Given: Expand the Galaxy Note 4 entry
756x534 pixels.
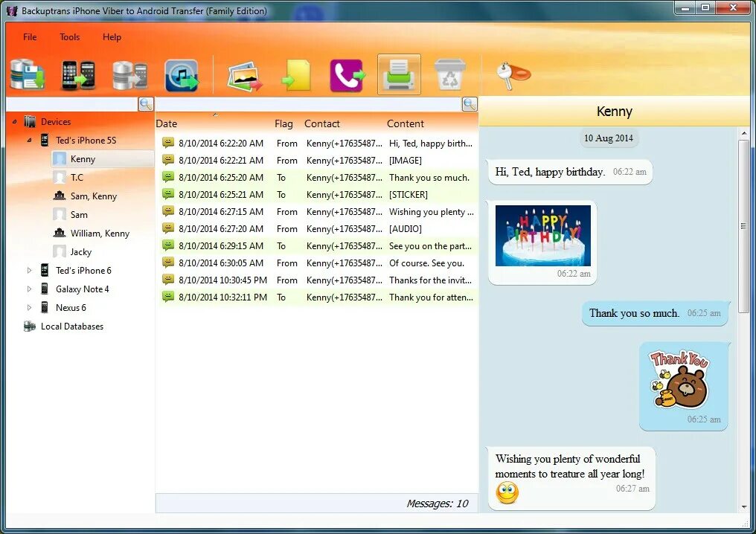Looking at the screenshot, I should [30, 289].
